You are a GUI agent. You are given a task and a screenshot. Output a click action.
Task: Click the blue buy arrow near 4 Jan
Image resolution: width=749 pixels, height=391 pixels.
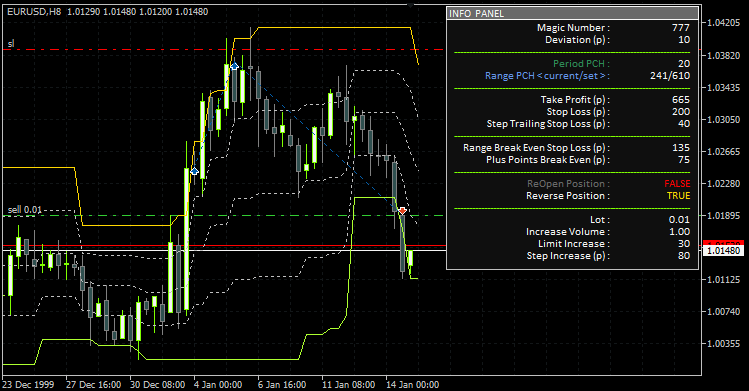(194, 171)
